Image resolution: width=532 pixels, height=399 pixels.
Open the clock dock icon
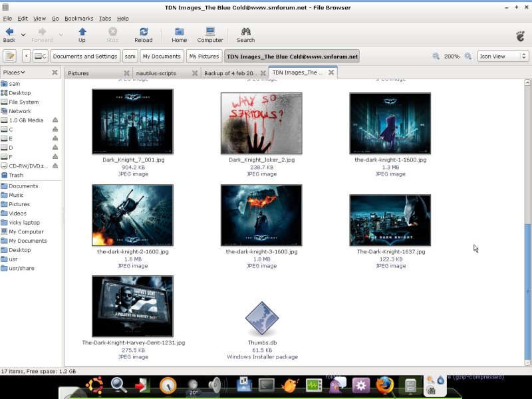point(168,386)
